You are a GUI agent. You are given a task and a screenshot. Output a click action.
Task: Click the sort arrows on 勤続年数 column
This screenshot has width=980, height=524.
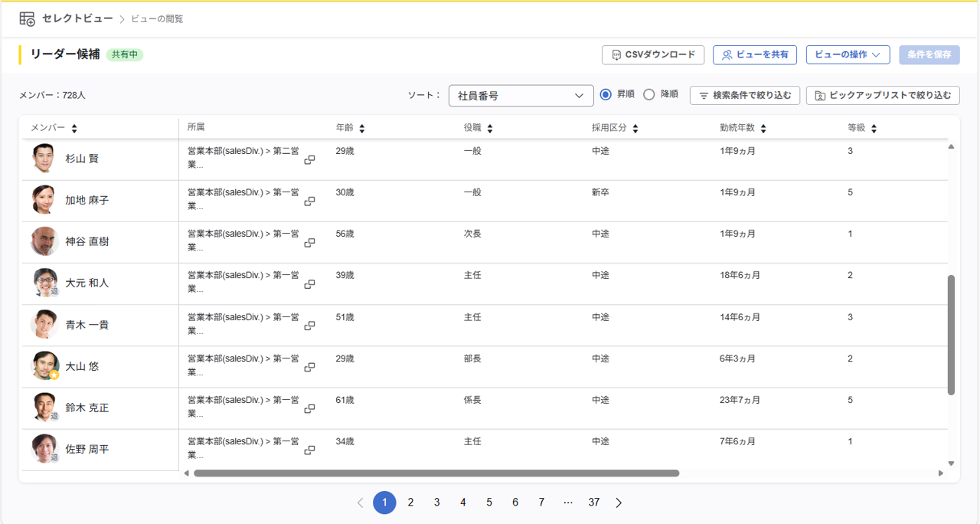point(763,129)
